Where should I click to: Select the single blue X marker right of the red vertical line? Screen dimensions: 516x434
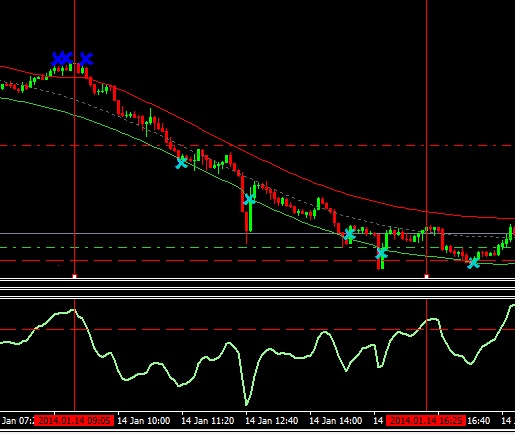click(x=86, y=59)
